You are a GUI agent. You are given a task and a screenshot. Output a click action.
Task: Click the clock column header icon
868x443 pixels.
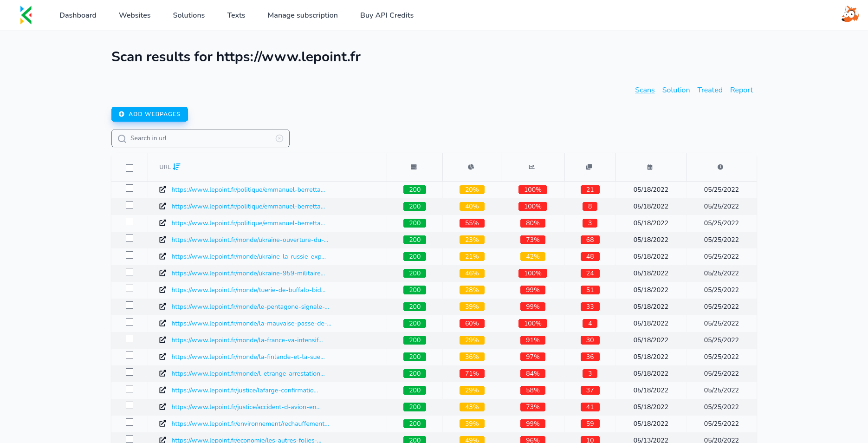click(720, 167)
